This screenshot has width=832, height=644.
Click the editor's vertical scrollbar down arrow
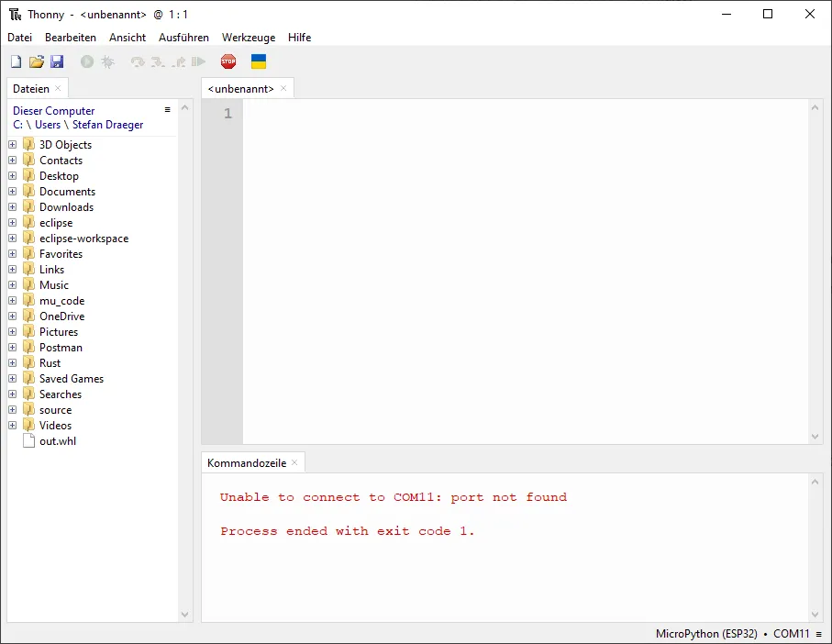coord(816,437)
